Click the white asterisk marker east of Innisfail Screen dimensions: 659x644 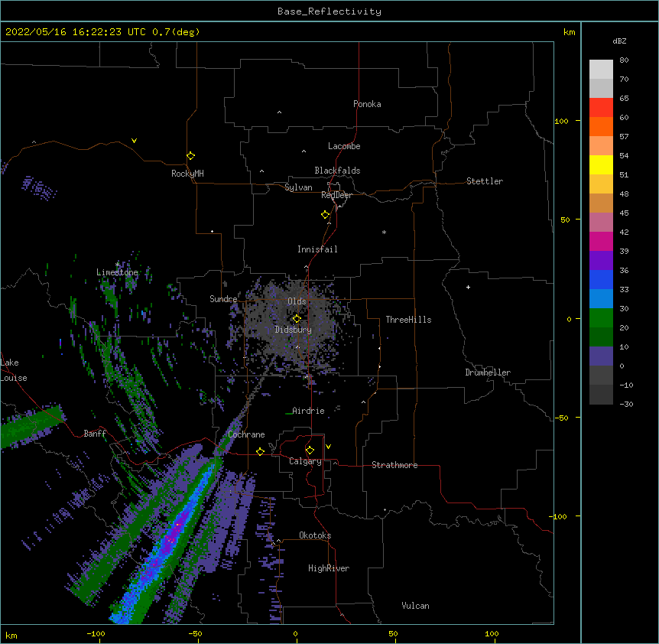coord(384,232)
